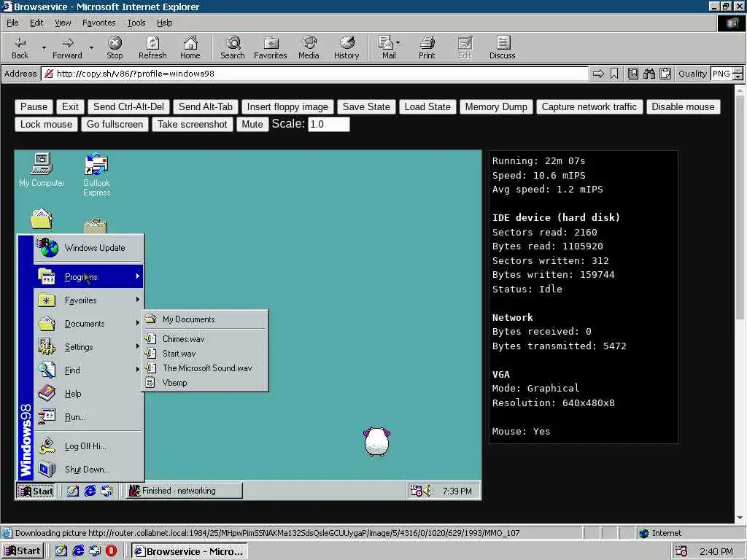Open the Tools menu
The width and height of the screenshot is (747, 560).
click(x=136, y=23)
